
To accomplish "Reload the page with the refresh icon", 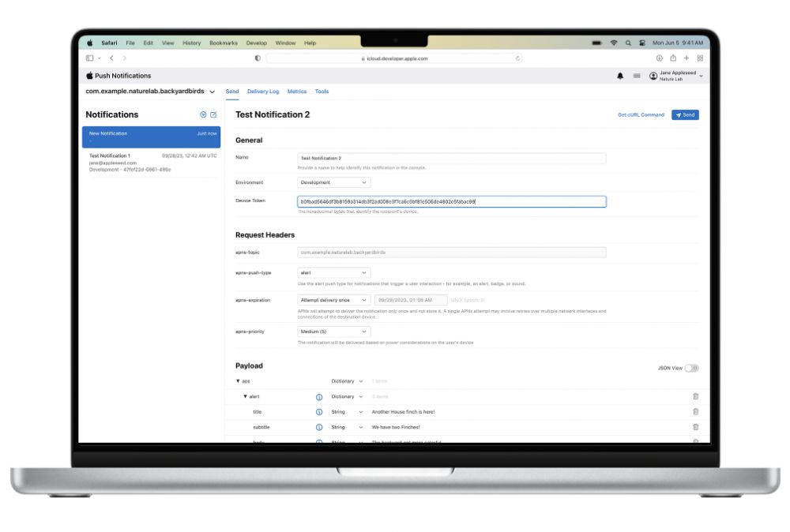I will tap(517, 58).
